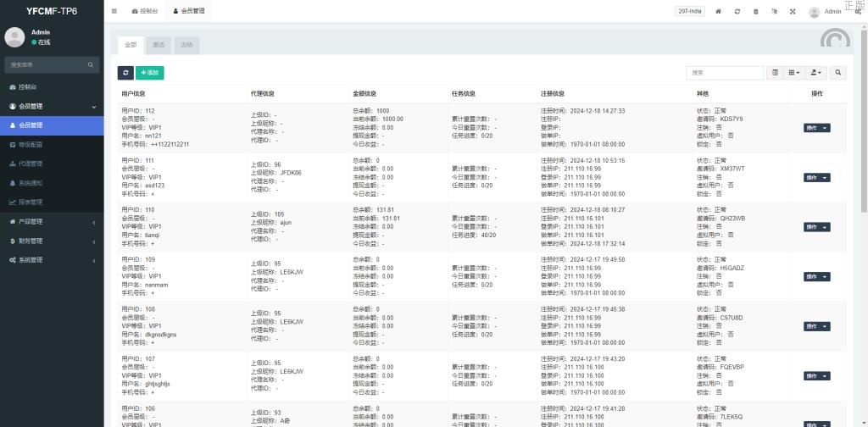Switch to the 控制台 top tab
This screenshot has width=868, height=427.
click(x=145, y=12)
